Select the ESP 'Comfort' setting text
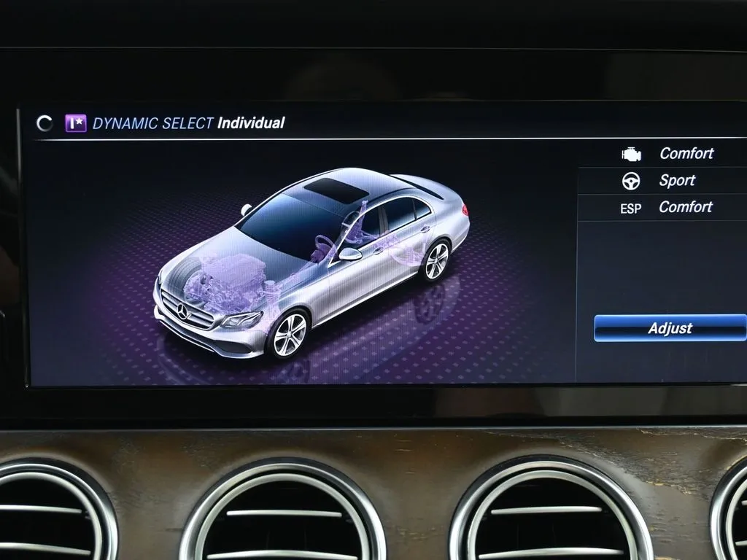 click(686, 206)
